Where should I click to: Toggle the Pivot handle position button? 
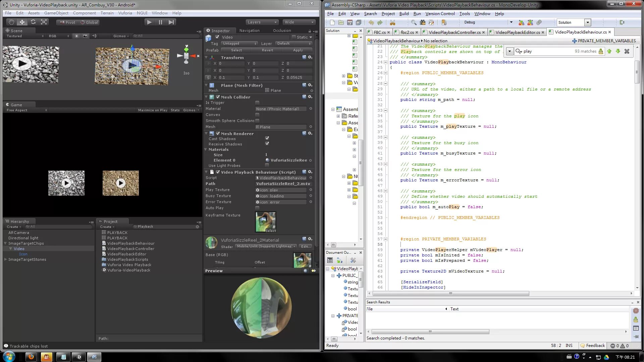point(67,22)
